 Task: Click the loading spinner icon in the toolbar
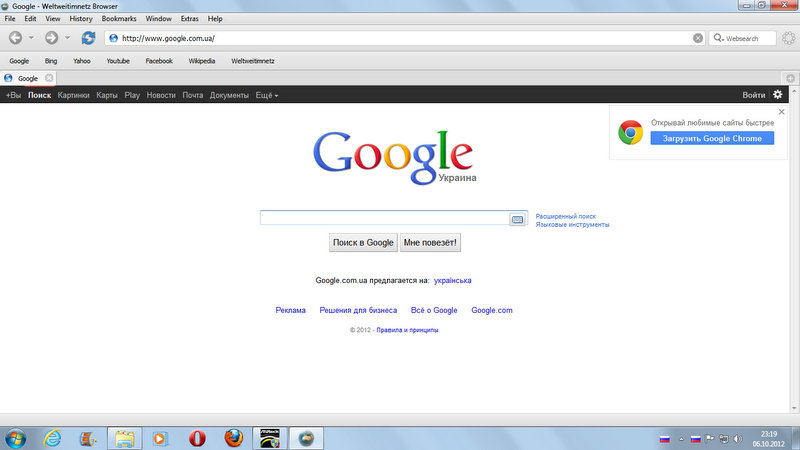click(x=789, y=38)
